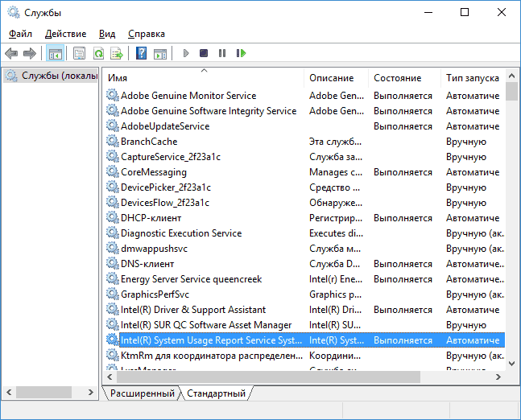Select Службы (локальные) tree node
The width and height of the screenshot is (521, 420).
(52, 76)
